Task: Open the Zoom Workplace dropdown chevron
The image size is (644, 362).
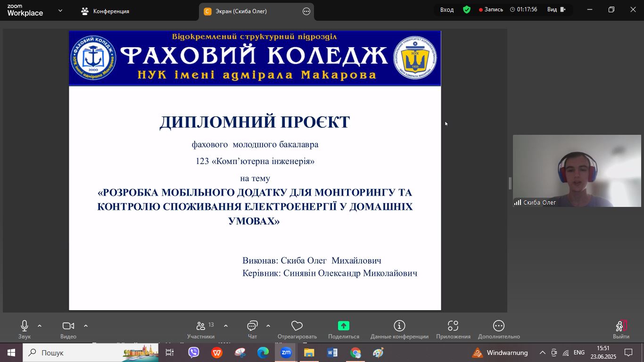Action: click(60, 10)
